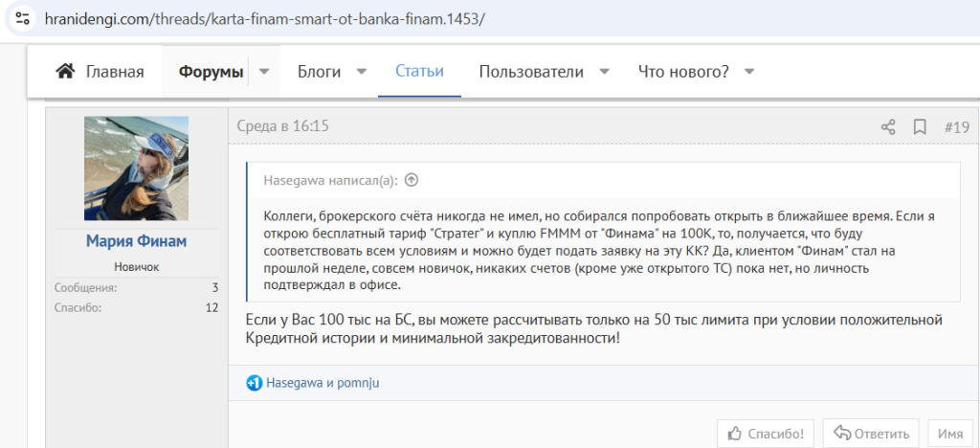This screenshot has width=980, height=448.
Task: Click the home icon next to Главная
Action: (66, 71)
